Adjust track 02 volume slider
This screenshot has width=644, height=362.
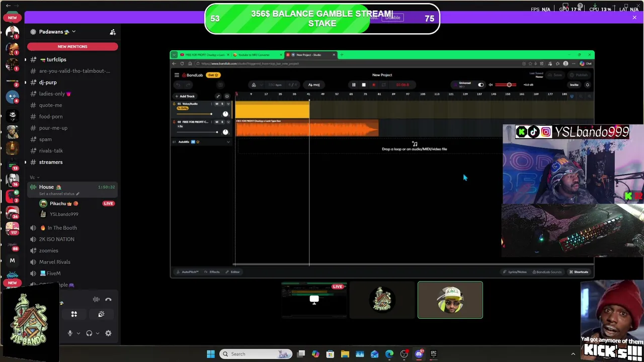[x=197, y=132]
